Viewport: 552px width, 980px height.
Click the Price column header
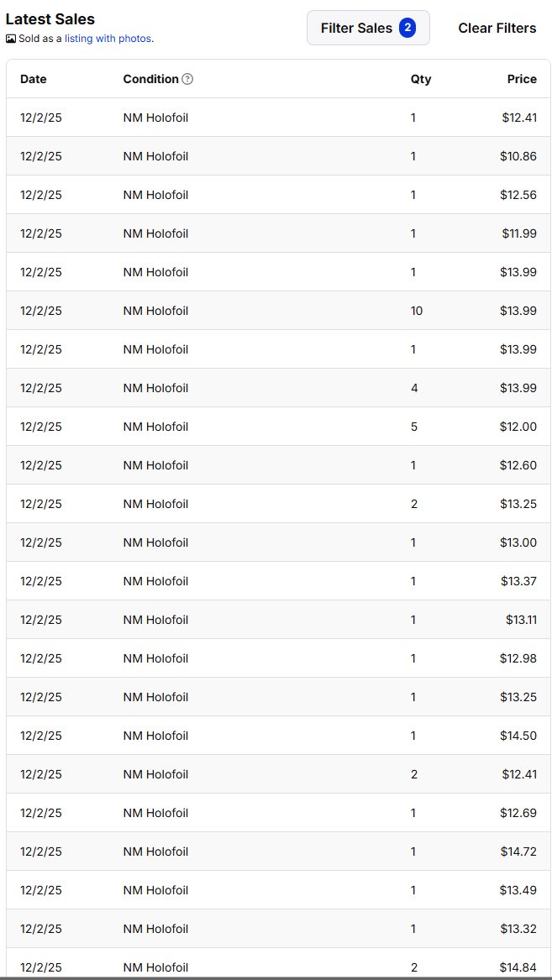pyautogui.click(x=522, y=80)
